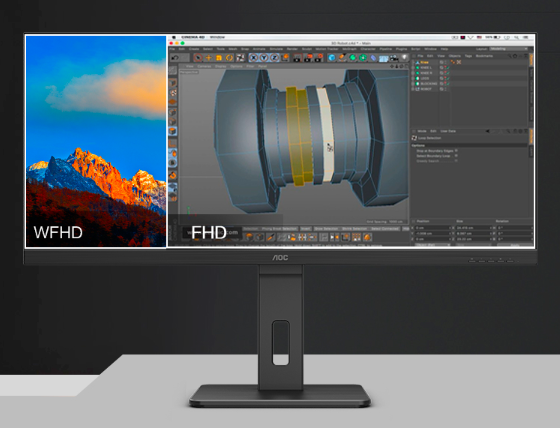Viewport: 560px width, 428px height.
Task: Click the search icon in Object Manager
Action: tap(510, 56)
